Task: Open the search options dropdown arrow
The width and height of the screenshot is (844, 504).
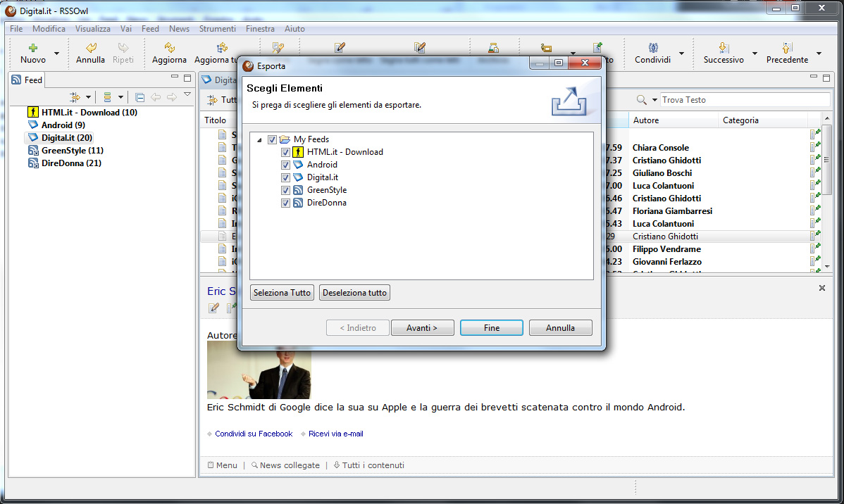Action: point(654,100)
